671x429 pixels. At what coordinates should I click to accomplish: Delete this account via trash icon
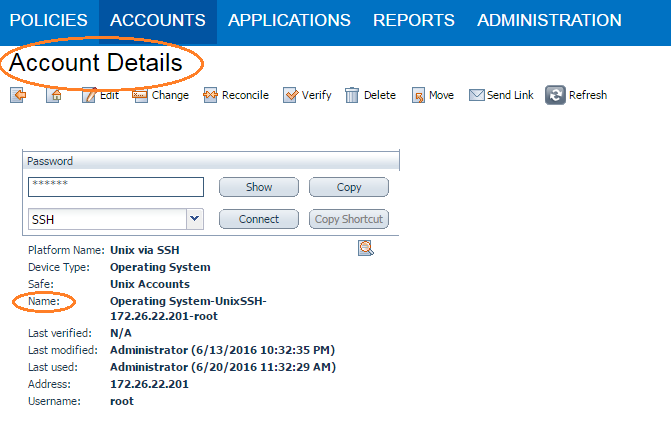pos(352,95)
